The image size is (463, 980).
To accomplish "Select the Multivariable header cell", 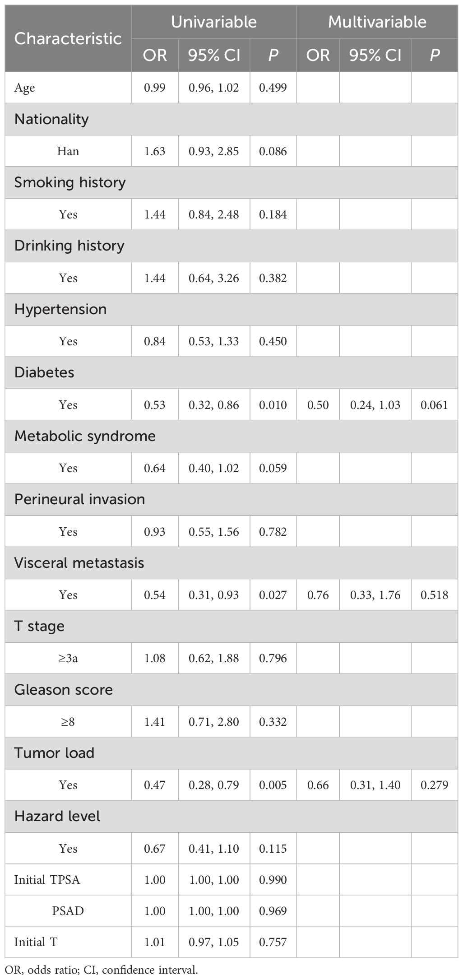I will 377,22.
